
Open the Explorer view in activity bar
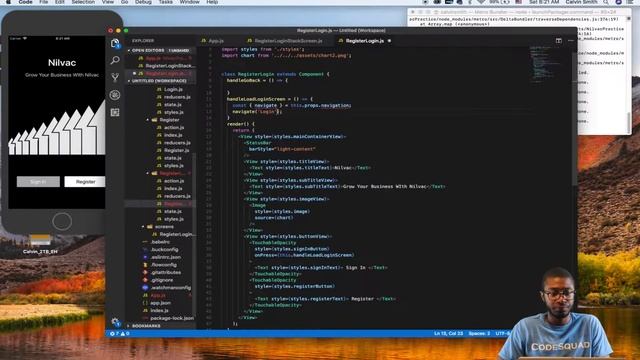point(115,43)
